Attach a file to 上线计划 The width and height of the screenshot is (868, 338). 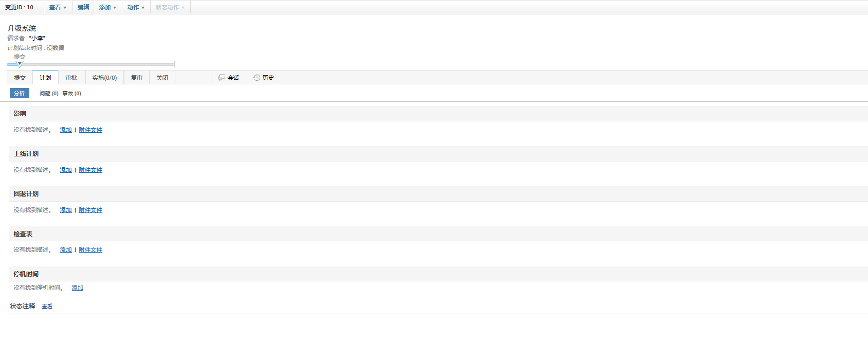point(91,170)
